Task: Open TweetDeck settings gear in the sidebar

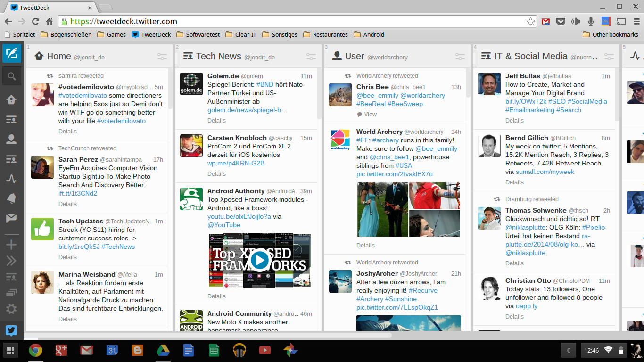Action: point(11,309)
